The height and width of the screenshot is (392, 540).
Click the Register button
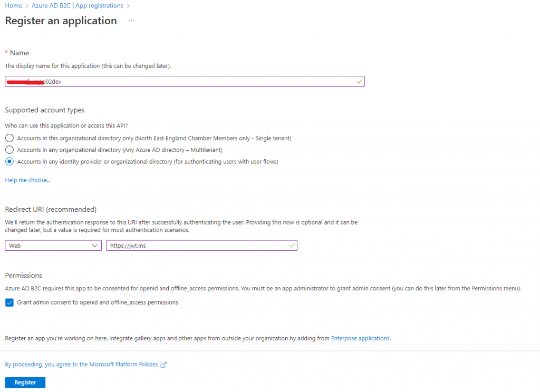tap(25, 382)
